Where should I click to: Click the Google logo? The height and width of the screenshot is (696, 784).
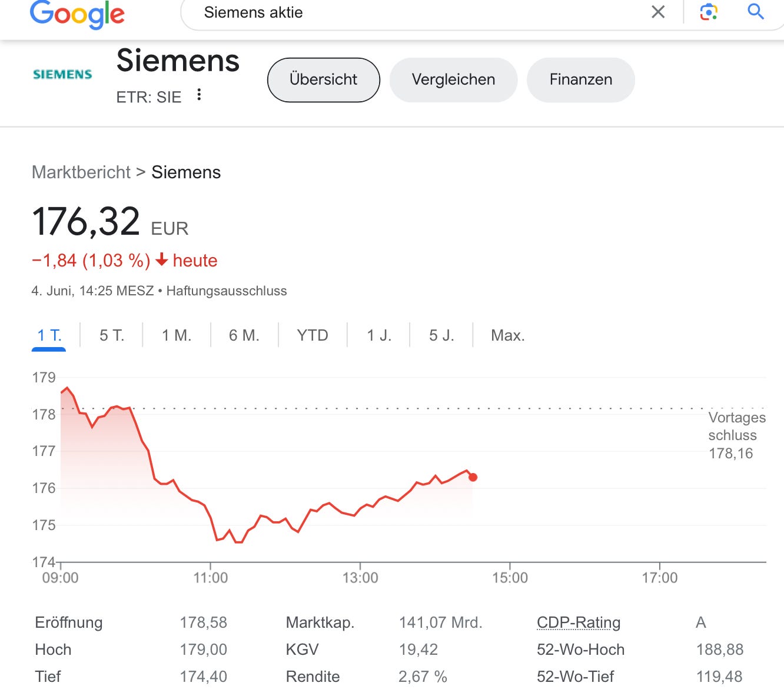(77, 14)
